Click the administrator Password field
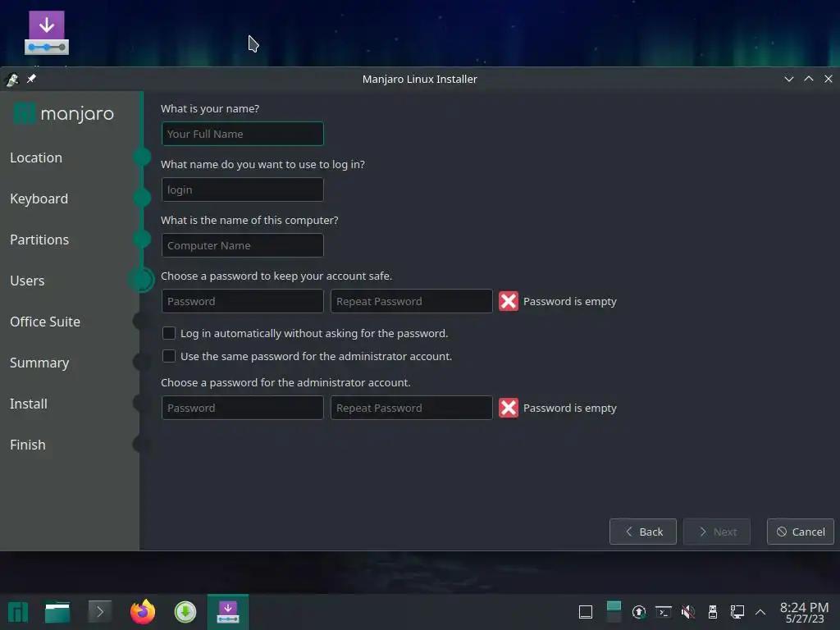The height and width of the screenshot is (630, 840). (243, 408)
